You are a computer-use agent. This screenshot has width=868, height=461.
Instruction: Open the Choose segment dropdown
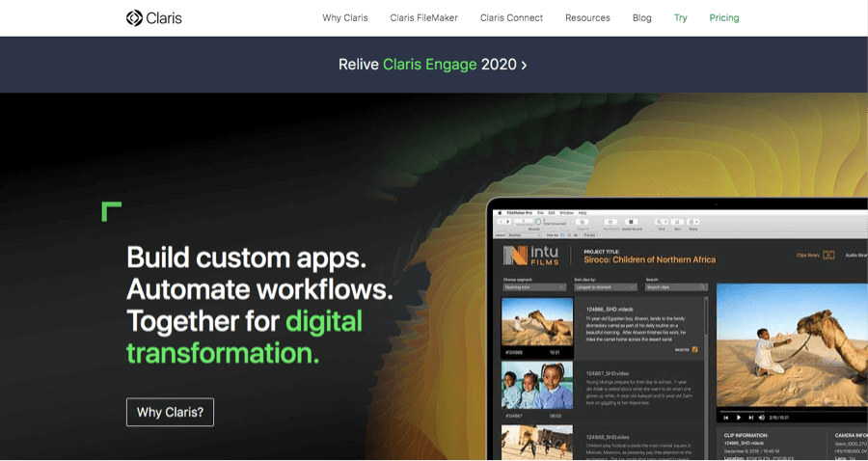click(534, 287)
